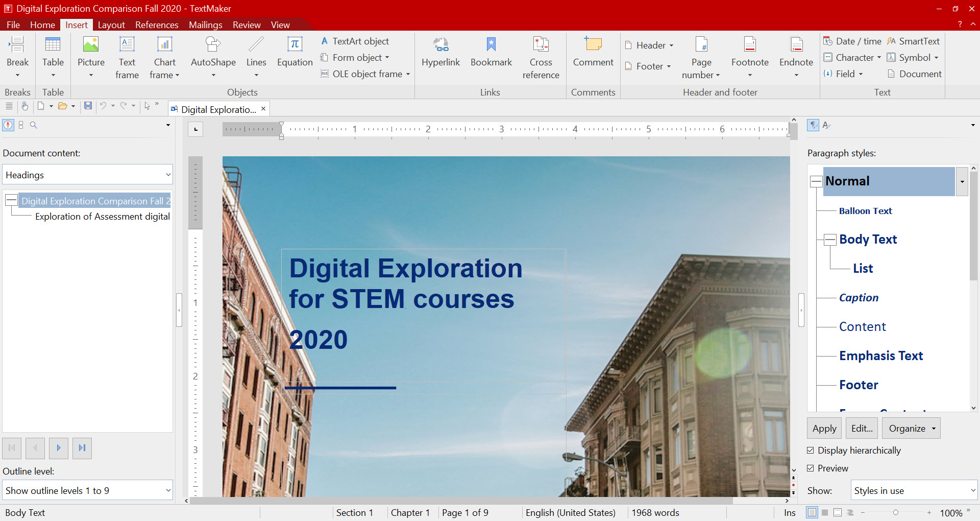Insert a Cross reference
980x521 pixels.
point(541,57)
